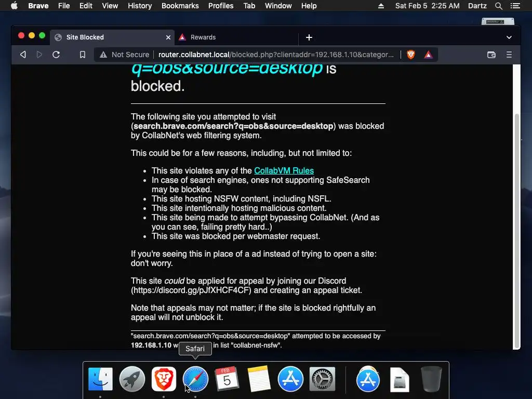Launch Safari from the Dock

195,379
